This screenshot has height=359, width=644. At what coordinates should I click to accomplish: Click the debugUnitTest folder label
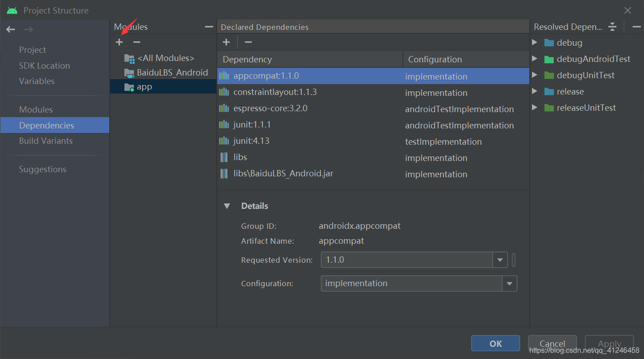586,75
